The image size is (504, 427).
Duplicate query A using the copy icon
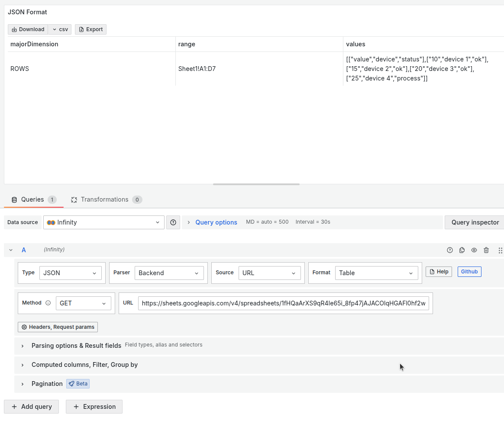coord(462,250)
